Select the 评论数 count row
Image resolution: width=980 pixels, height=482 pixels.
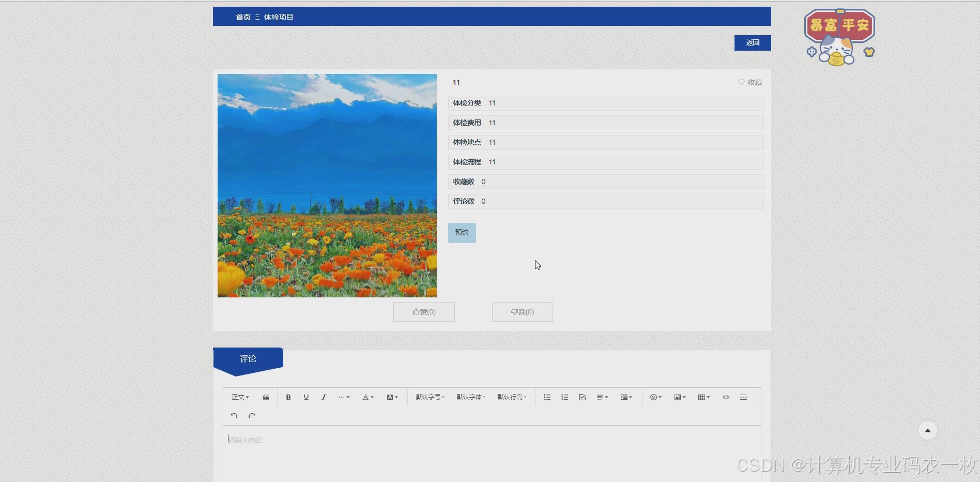[606, 201]
